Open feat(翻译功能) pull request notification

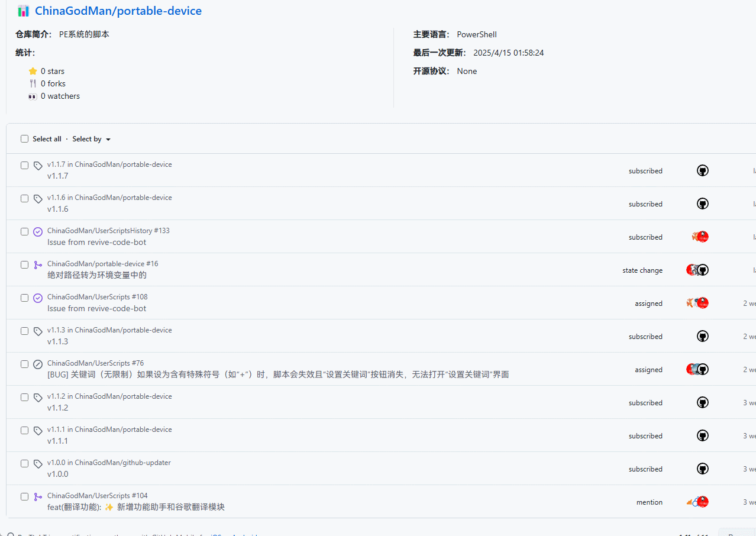pos(136,507)
